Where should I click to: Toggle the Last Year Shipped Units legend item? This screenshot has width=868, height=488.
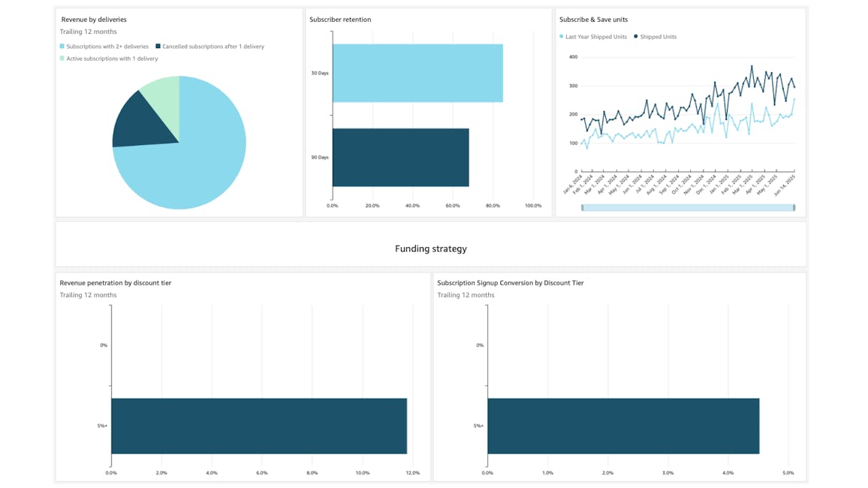tap(593, 37)
